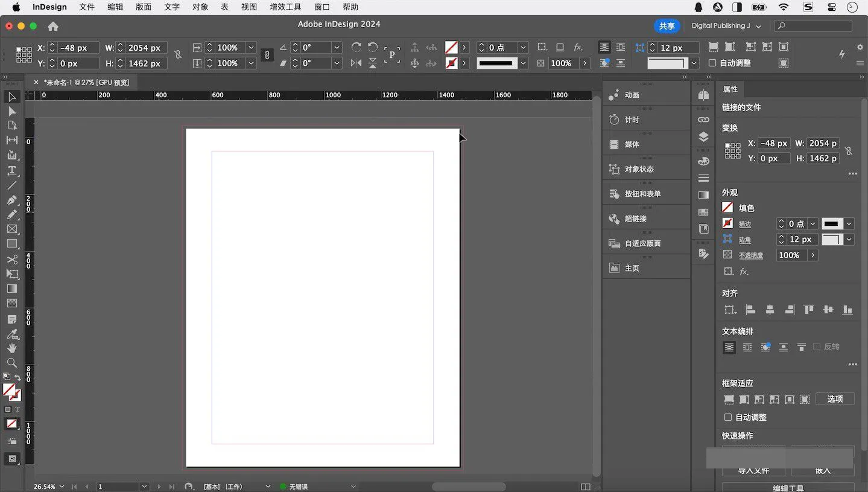Click the 共享 share button
The image size is (868, 492).
[667, 26]
